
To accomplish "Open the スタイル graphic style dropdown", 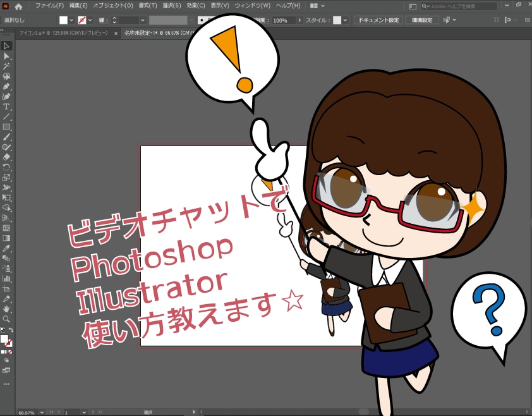I will 345,20.
